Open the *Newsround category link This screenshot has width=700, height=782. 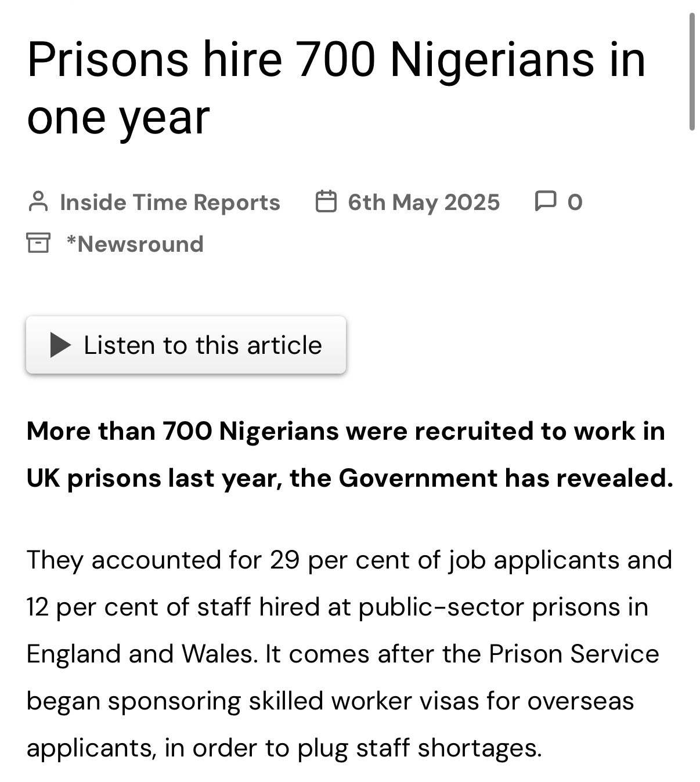(x=135, y=244)
